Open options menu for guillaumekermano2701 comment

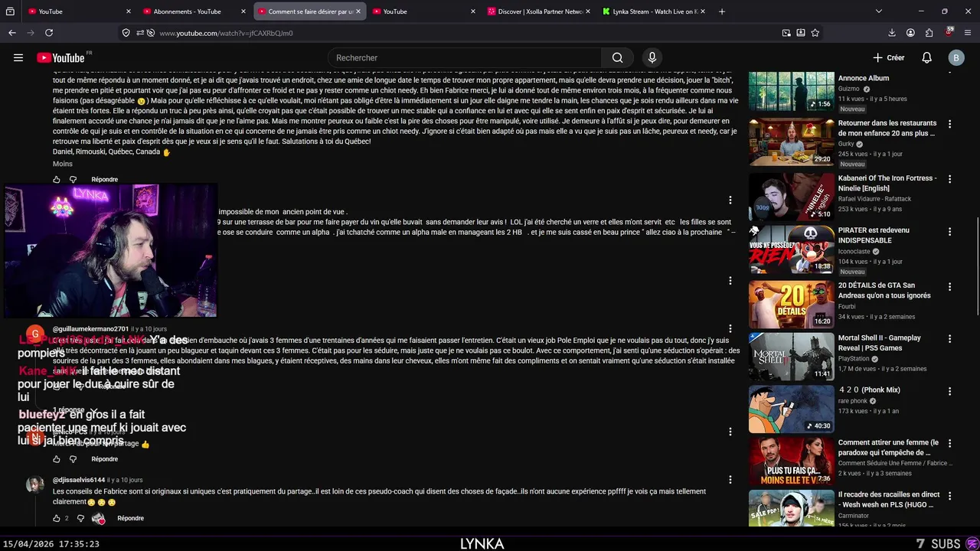pos(730,328)
